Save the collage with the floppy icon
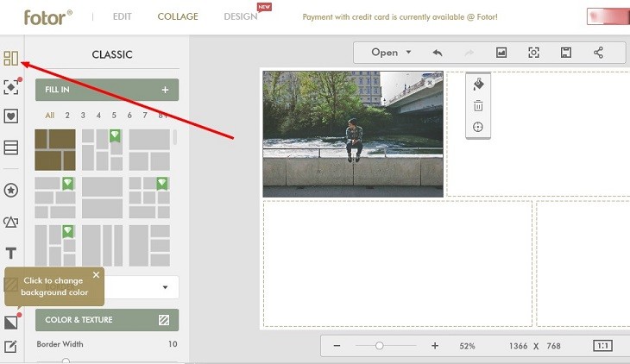The width and height of the screenshot is (630, 364). 566,53
